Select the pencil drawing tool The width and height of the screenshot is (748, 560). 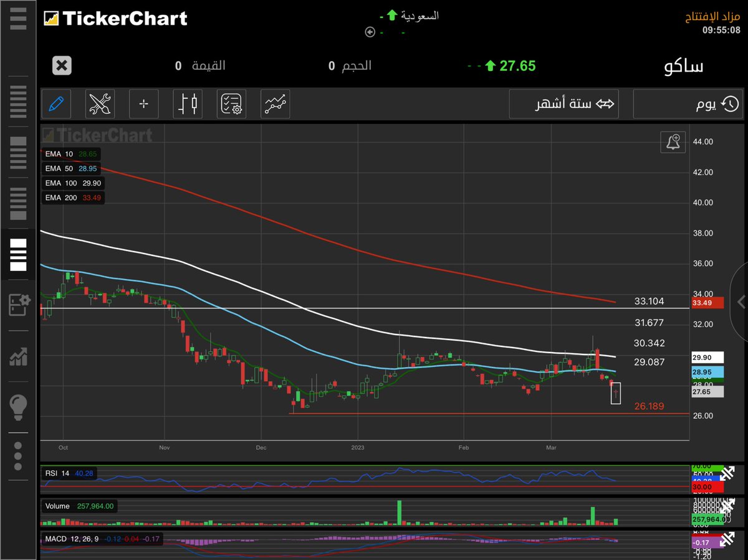point(56,103)
